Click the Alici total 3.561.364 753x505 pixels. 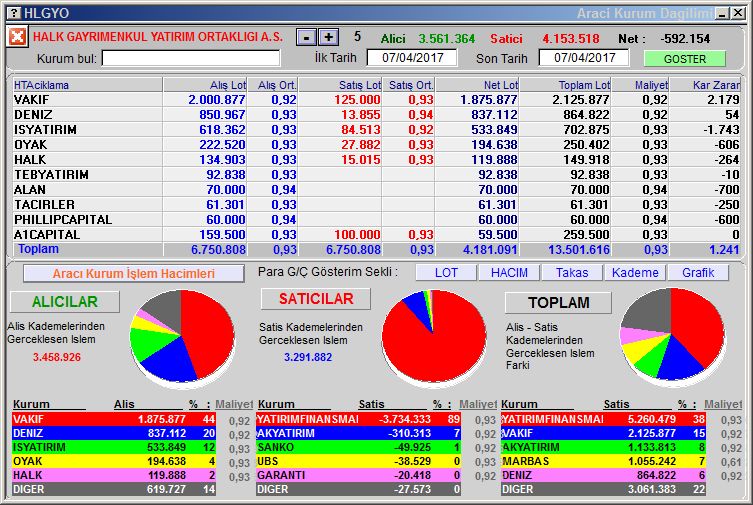446,38
